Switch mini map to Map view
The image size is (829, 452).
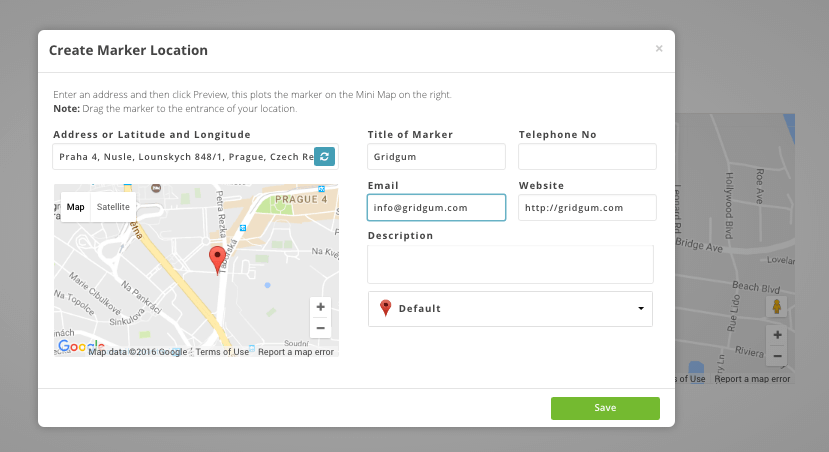point(76,207)
